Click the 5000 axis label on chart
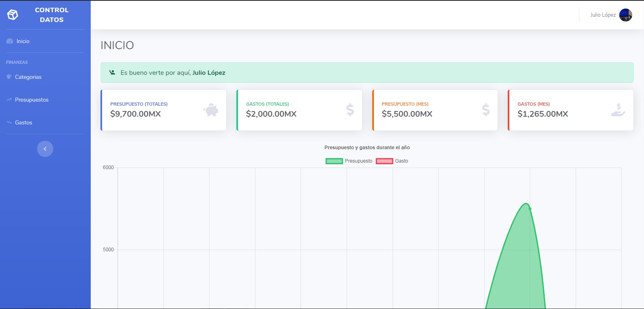The image size is (644, 309). tap(108, 250)
